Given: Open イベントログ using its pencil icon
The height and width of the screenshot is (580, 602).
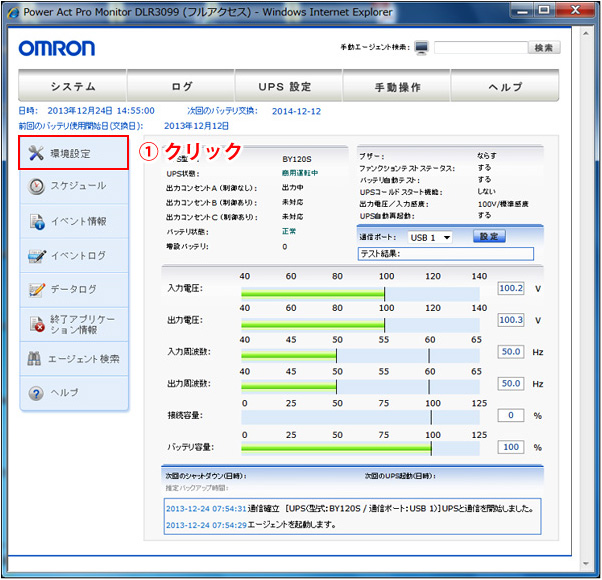Looking at the screenshot, I should 36,255.
